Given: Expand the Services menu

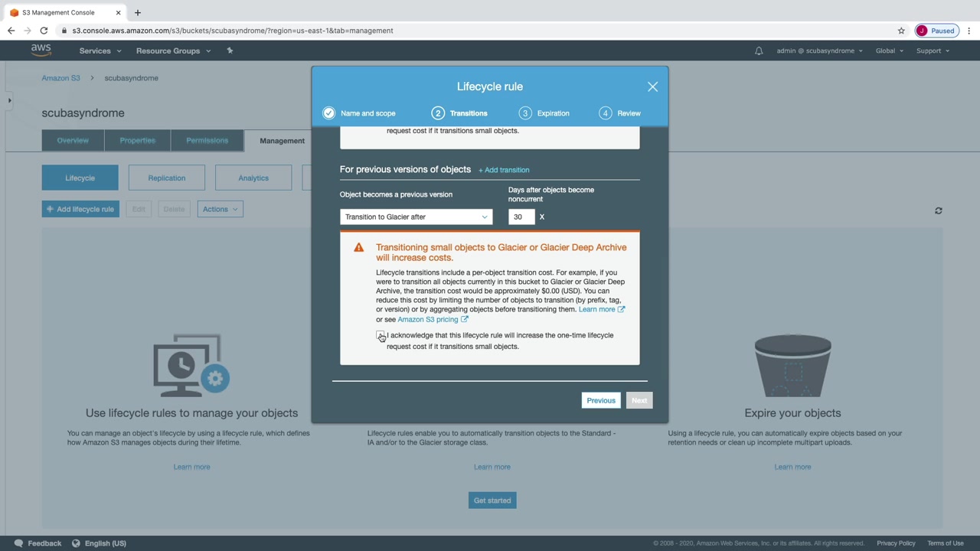Looking at the screenshot, I should (x=100, y=51).
